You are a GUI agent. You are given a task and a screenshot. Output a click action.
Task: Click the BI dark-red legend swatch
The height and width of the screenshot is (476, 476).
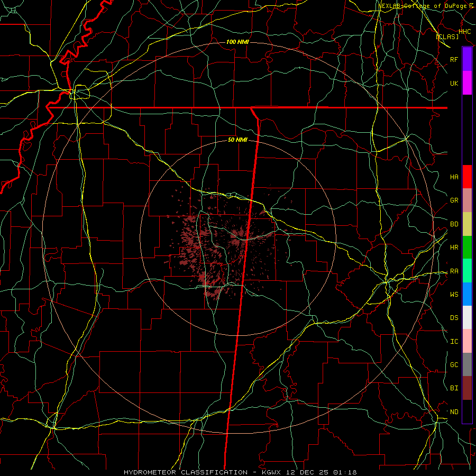467,388
